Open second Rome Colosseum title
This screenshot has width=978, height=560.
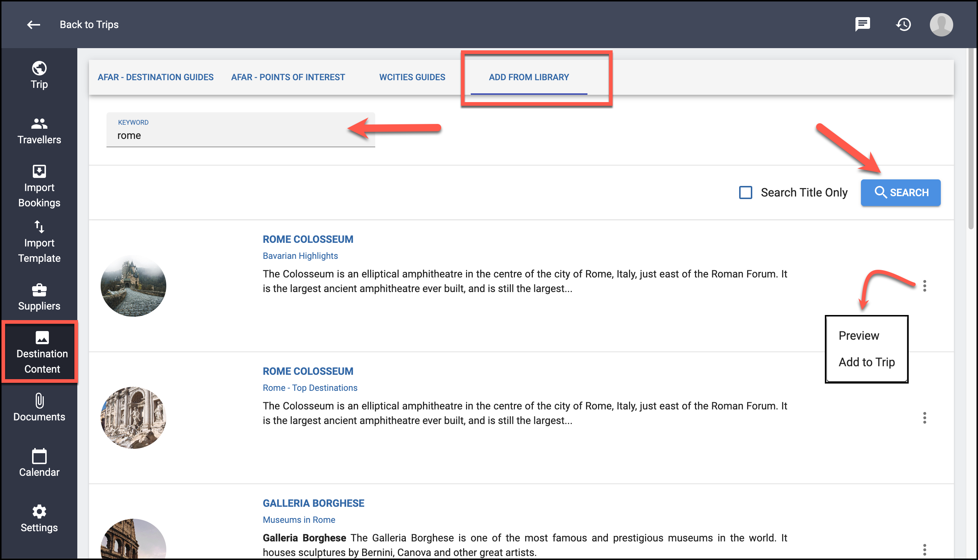click(x=308, y=371)
